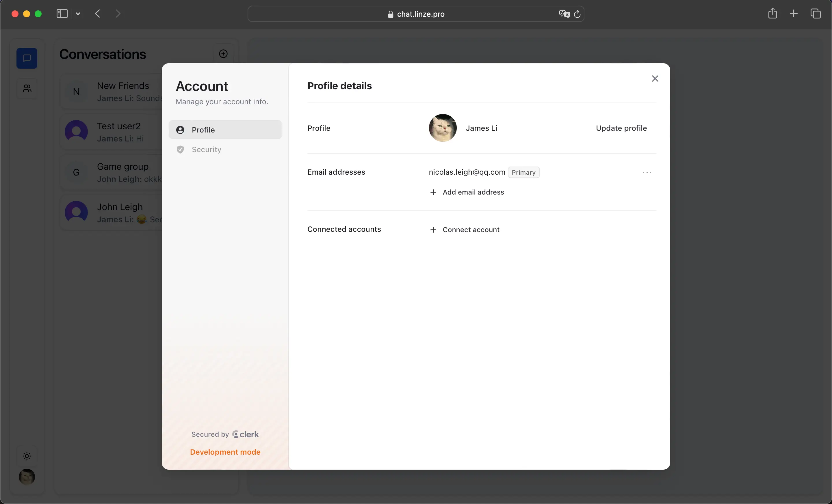This screenshot has height=504, width=832.
Task: Expand sidebar tab group dropdown chevron
Action: pos(78,14)
